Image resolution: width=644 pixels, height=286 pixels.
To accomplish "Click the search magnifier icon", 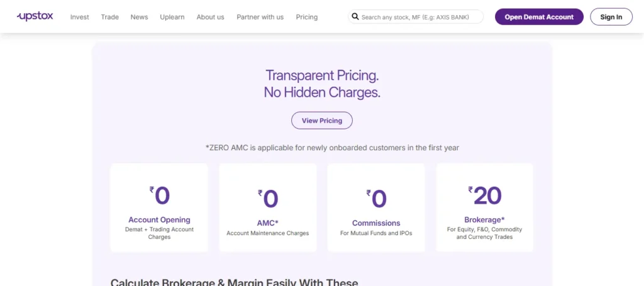I will (x=355, y=17).
